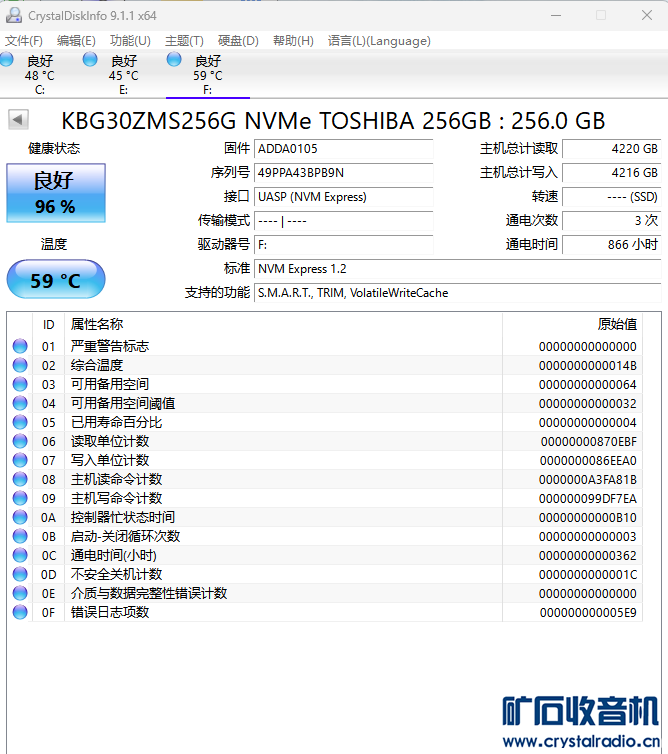Select drive F: tab at 59 °C

pos(208,75)
